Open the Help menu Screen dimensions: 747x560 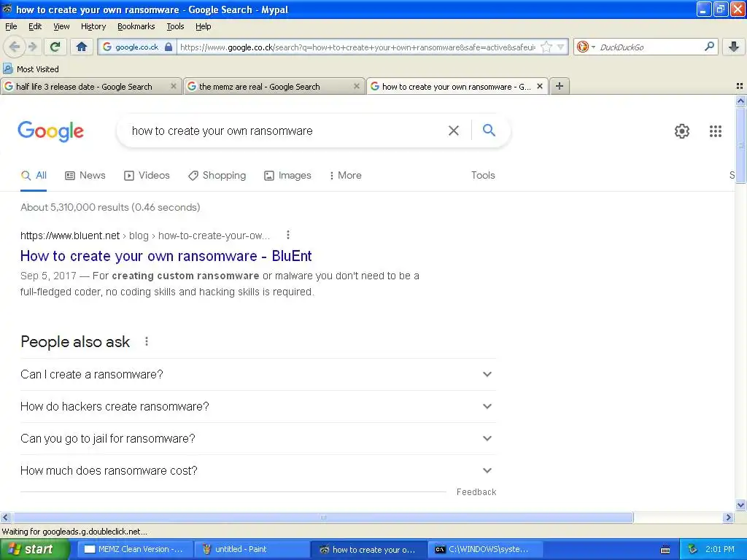pos(203,26)
